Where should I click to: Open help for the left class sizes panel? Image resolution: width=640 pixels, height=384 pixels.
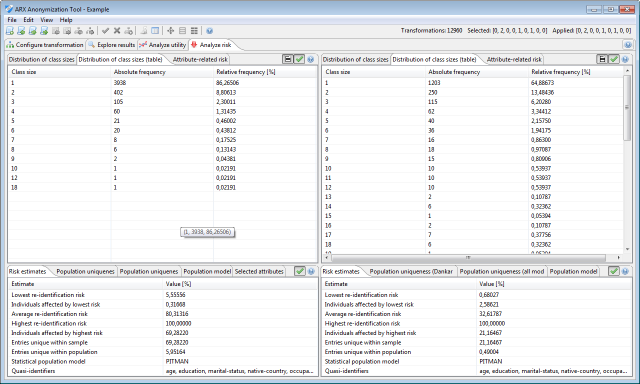(311, 59)
